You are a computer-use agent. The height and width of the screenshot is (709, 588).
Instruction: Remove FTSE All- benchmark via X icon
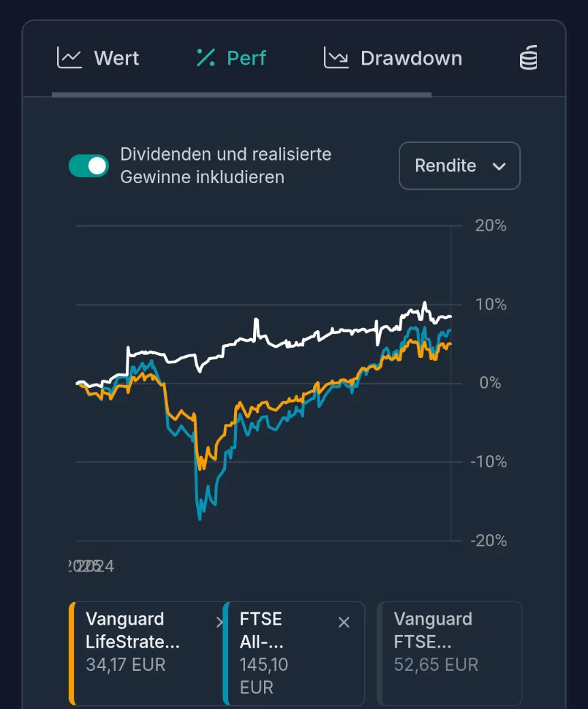click(344, 622)
